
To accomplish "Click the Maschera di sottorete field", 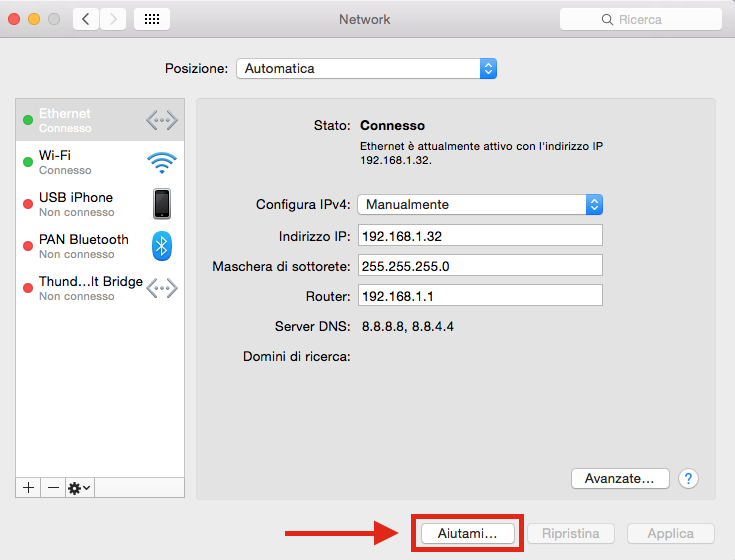I will [x=480, y=266].
